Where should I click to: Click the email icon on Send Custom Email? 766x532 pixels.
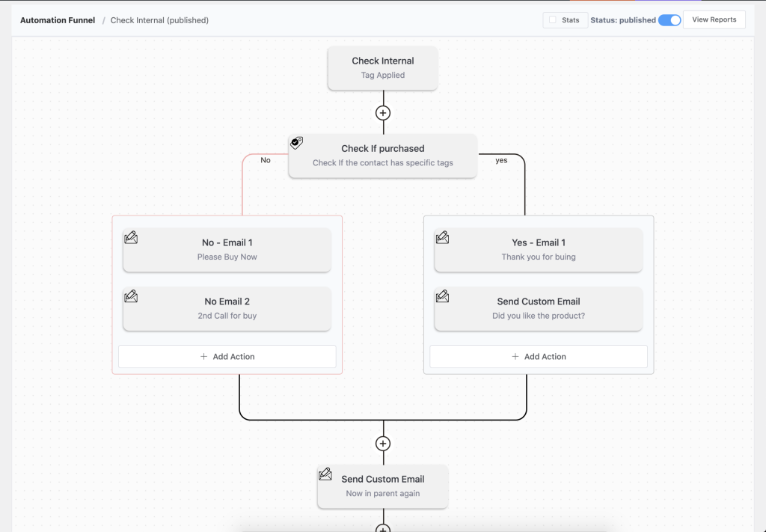(x=442, y=296)
